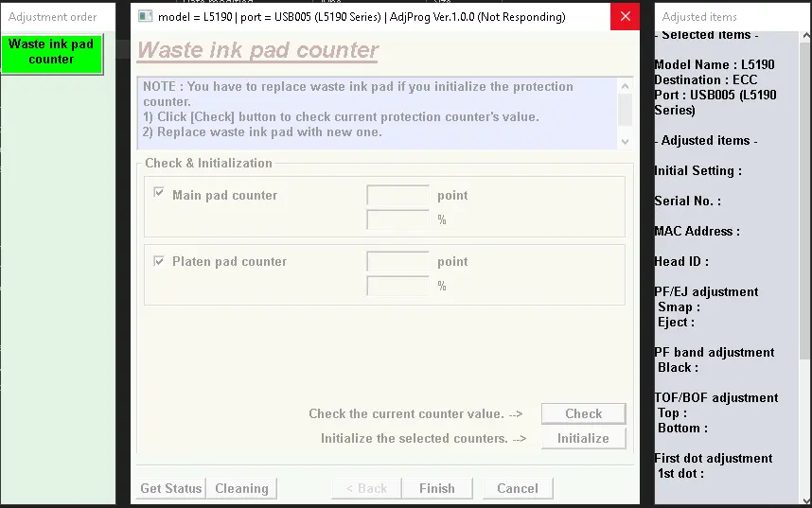Image resolution: width=812 pixels, height=508 pixels.
Task: Click the Platen pad counter percent field
Action: [x=397, y=286]
